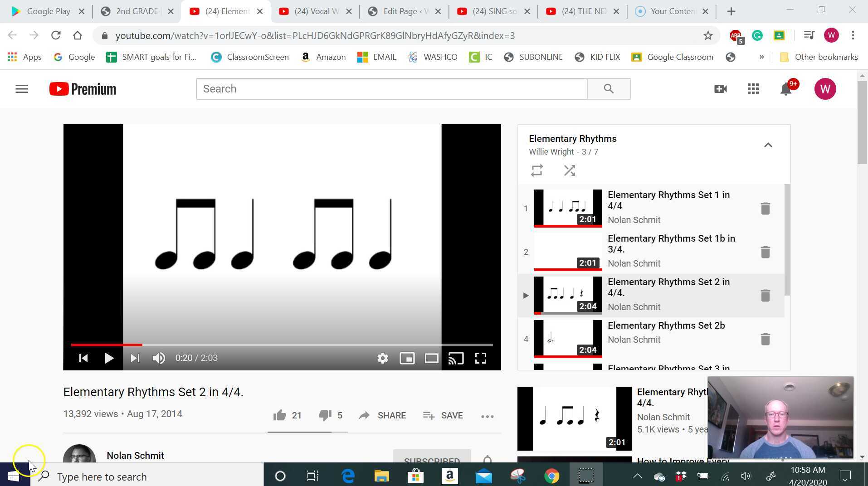
Task: Enter fullscreen mode
Action: (481, 358)
